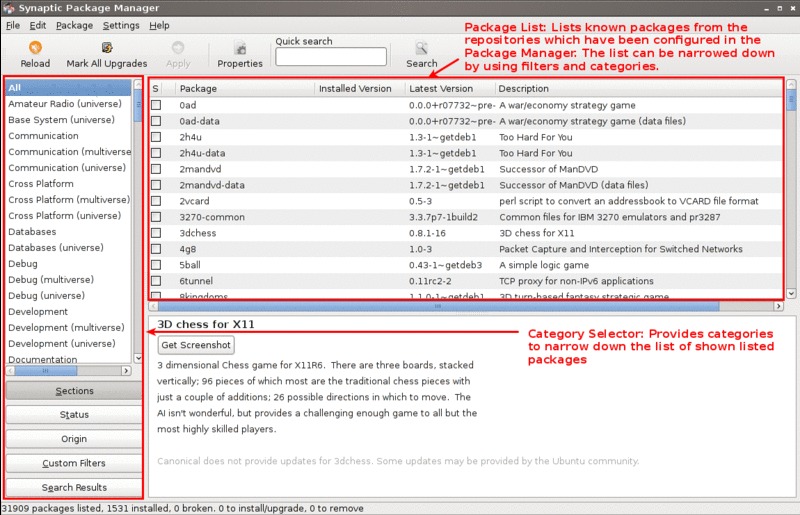800x515 pixels.
Task: Open the Edit menu
Action: pos(38,26)
